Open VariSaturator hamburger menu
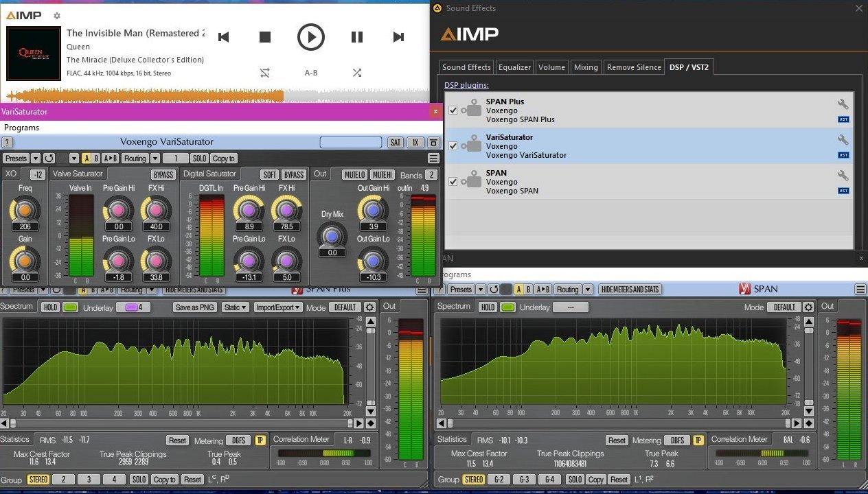Viewport: 868px width, 494px height. click(433, 158)
